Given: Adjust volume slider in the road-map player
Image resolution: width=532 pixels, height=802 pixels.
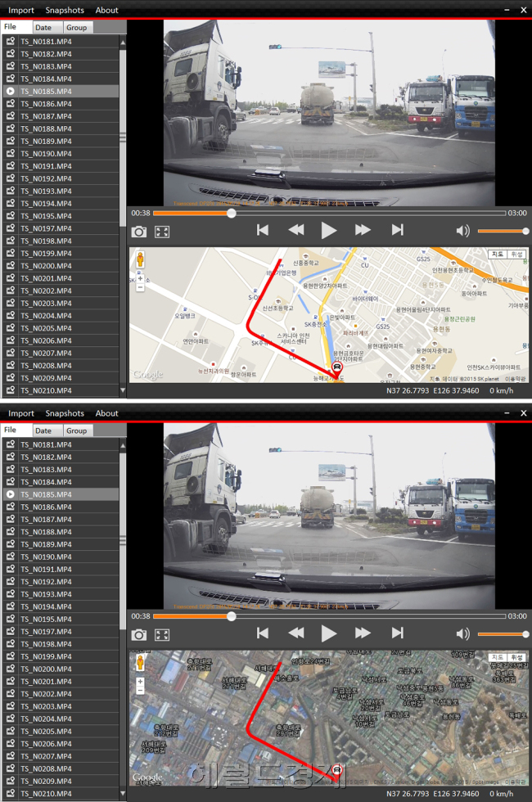Looking at the screenshot, I should click(x=503, y=231).
